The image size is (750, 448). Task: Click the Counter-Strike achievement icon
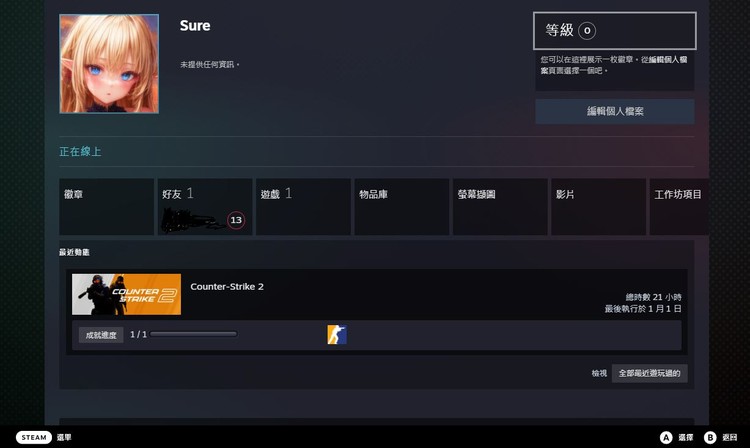click(x=337, y=335)
